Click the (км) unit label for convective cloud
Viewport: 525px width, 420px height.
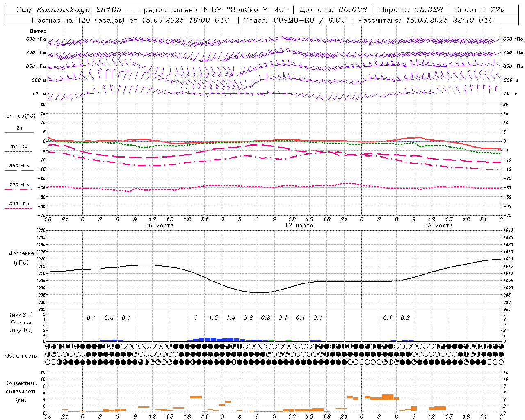[x=21, y=399]
